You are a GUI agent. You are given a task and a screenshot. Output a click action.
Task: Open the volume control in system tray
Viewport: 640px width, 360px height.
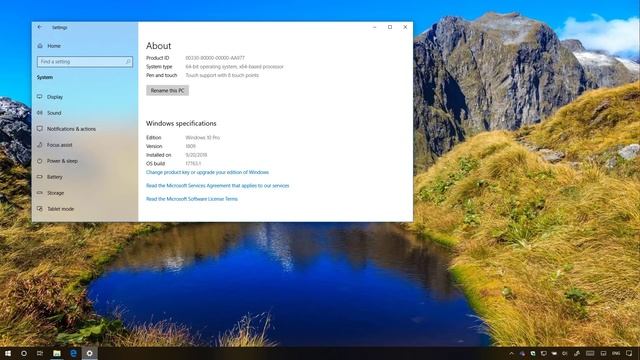(x=565, y=353)
